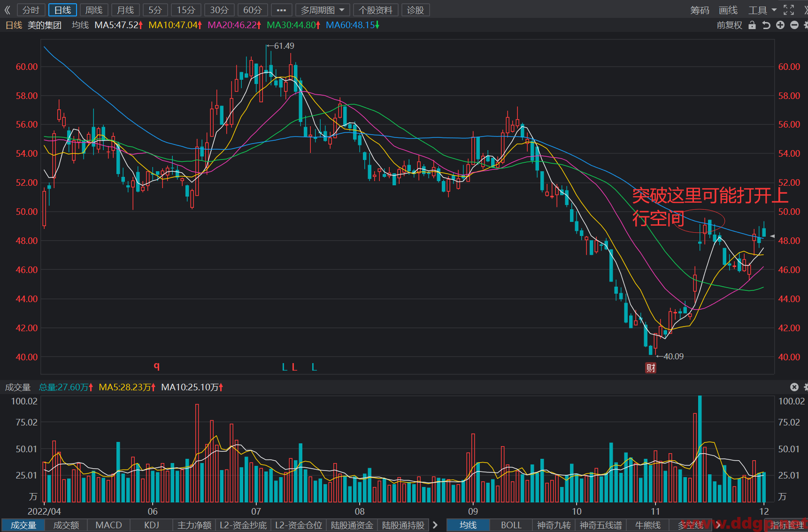808x532 pixels.
Task: Select the 陆股通资金 indicator tab
Action: tap(352, 525)
